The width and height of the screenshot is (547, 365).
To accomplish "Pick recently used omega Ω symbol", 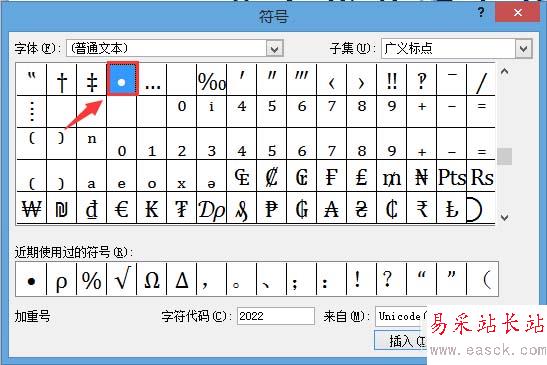I will tap(152, 280).
